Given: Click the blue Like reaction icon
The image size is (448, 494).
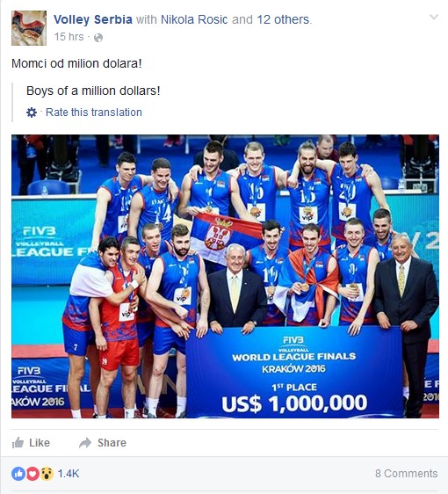Looking at the screenshot, I should pyautogui.click(x=18, y=474).
